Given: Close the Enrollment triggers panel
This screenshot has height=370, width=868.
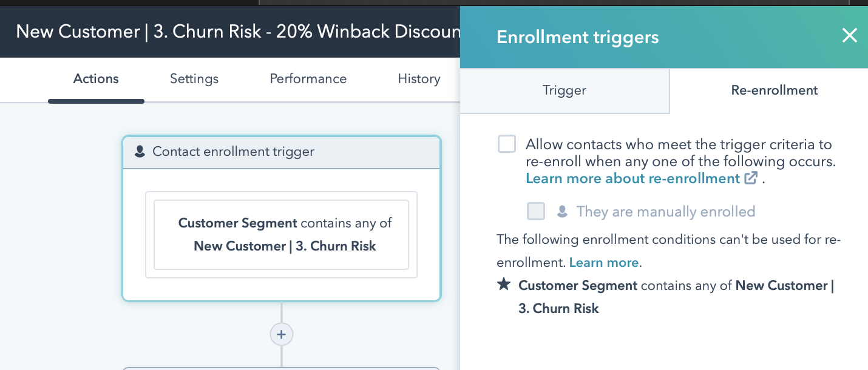Looking at the screenshot, I should [x=849, y=35].
